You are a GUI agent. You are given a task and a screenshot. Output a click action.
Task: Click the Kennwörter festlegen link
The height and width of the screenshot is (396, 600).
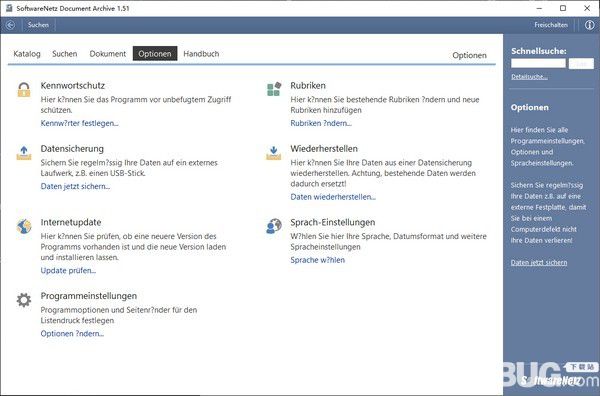click(x=80, y=123)
